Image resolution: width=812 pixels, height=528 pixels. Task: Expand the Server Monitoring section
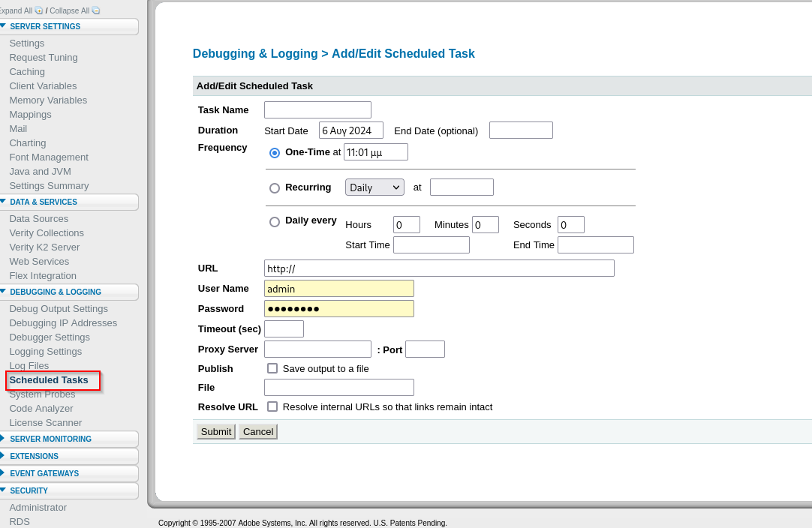[3, 439]
